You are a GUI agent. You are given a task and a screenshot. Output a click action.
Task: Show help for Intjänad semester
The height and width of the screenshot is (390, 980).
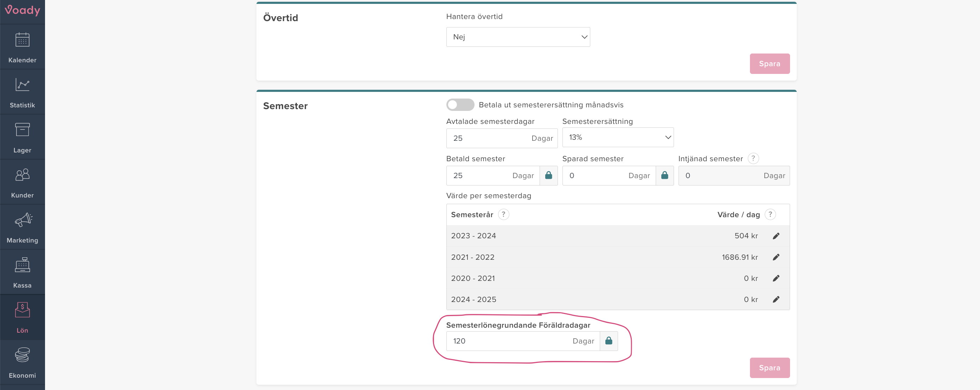(753, 158)
